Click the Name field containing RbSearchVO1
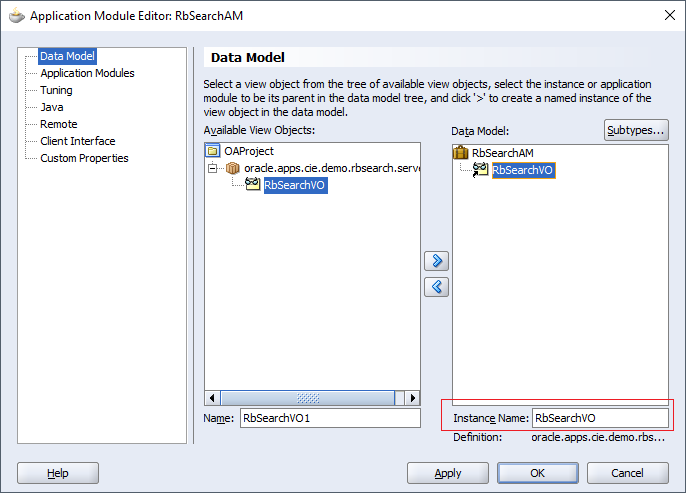This screenshot has width=686, height=493. (x=330, y=418)
